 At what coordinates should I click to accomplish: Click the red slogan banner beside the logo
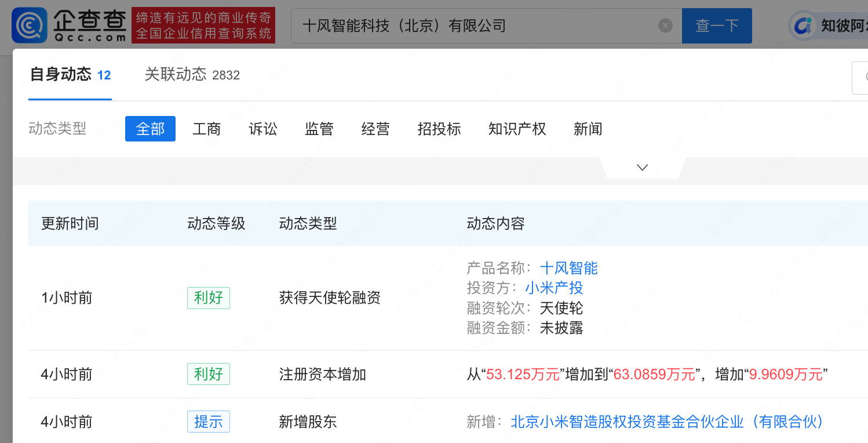(203, 26)
